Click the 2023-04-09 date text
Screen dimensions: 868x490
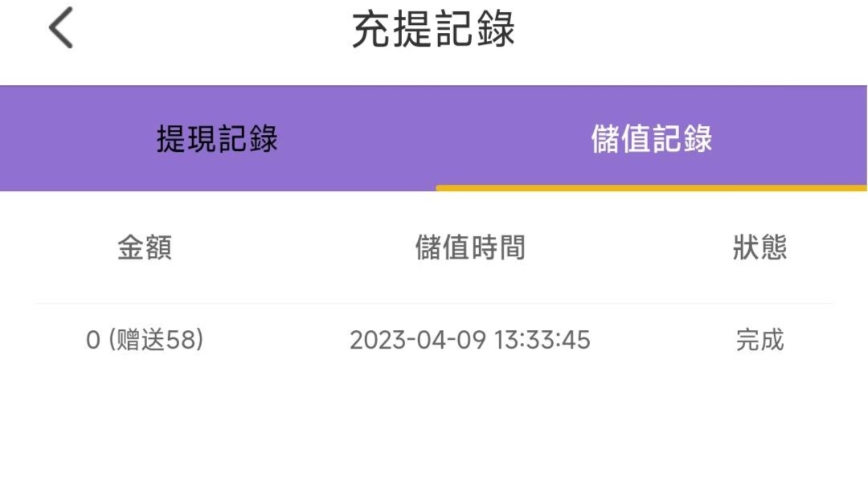pos(418,340)
